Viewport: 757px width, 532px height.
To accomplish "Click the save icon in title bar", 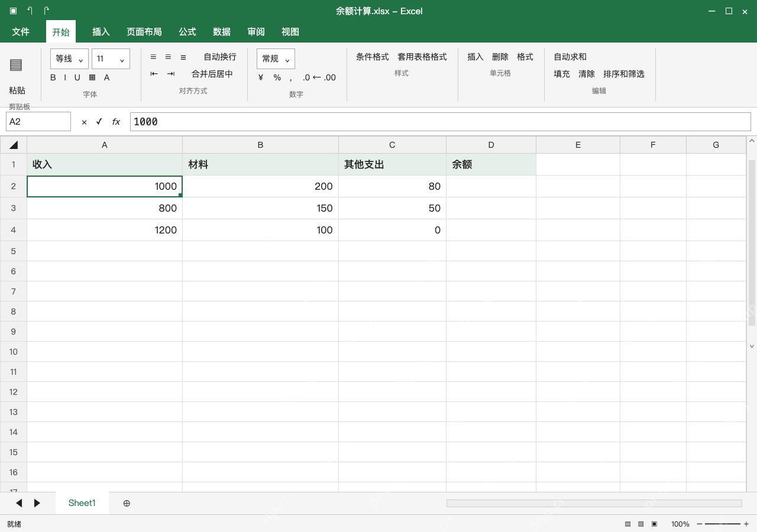I will 13,11.
